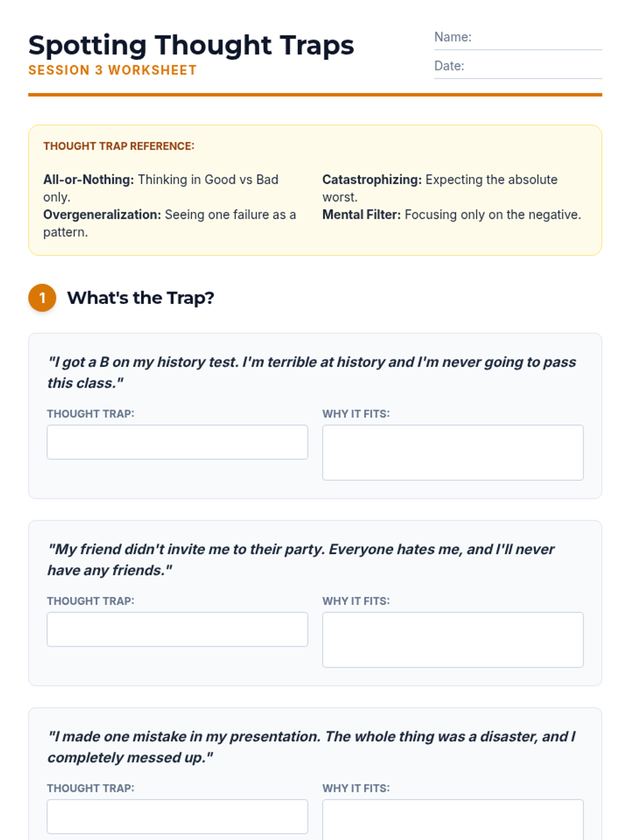This screenshot has width=630, height=840.
Task: Click the 'Spotting Thought Traps' title
Action: point(191,45)
